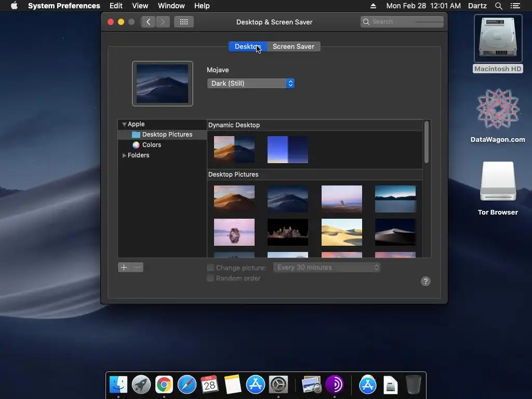Choose the pink reflective rock picture
The width and height of the screenshot is (532, 399).
point(234,232)
